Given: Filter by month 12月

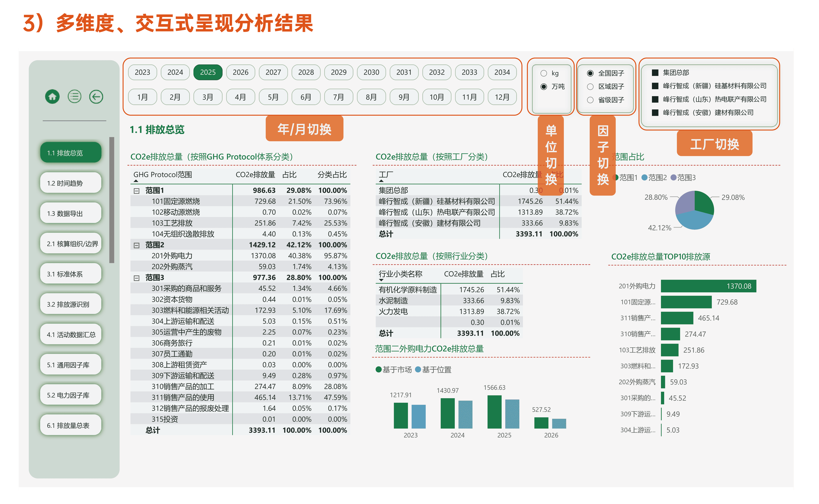Looking at the screenshot, I should tap(502, 97).
